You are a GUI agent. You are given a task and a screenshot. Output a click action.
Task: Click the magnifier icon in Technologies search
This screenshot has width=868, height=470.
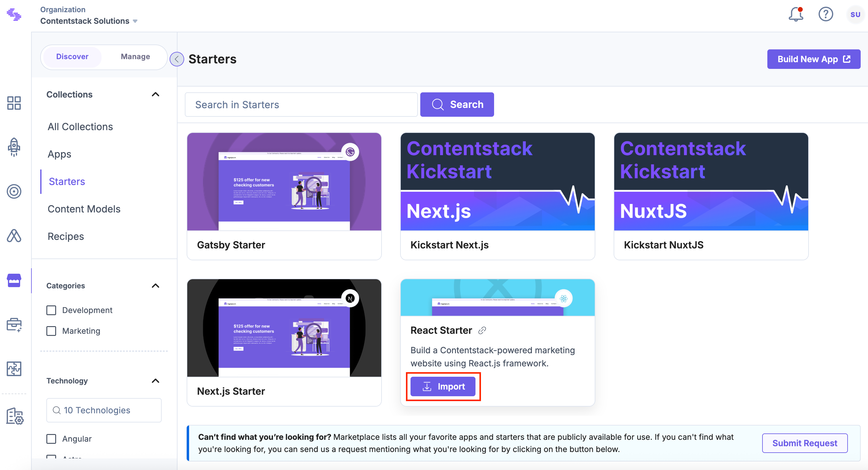(57, 410)
